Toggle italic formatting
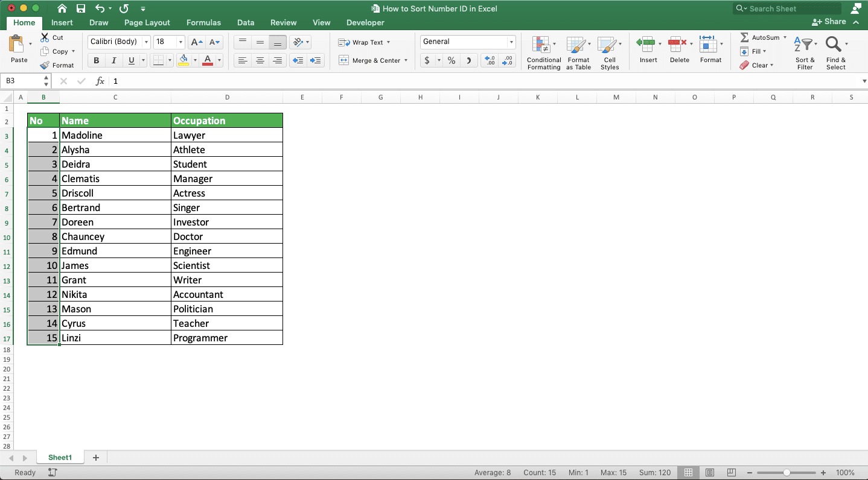The image size is (868, 480). (x=113, y=60)
